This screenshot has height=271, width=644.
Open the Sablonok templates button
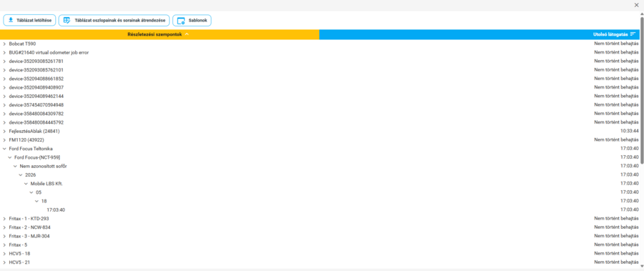192,21
